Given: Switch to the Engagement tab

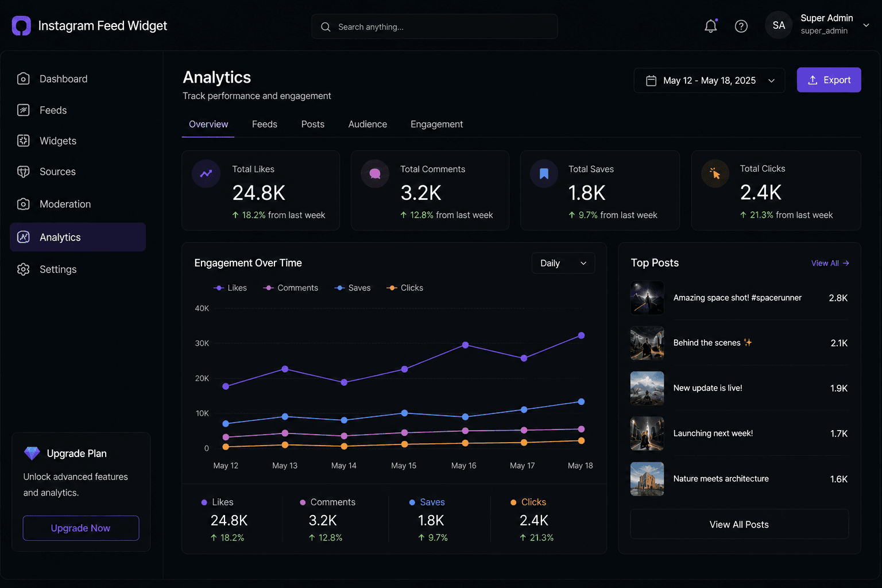Looking at the screenshot, I should pos(436,124).
